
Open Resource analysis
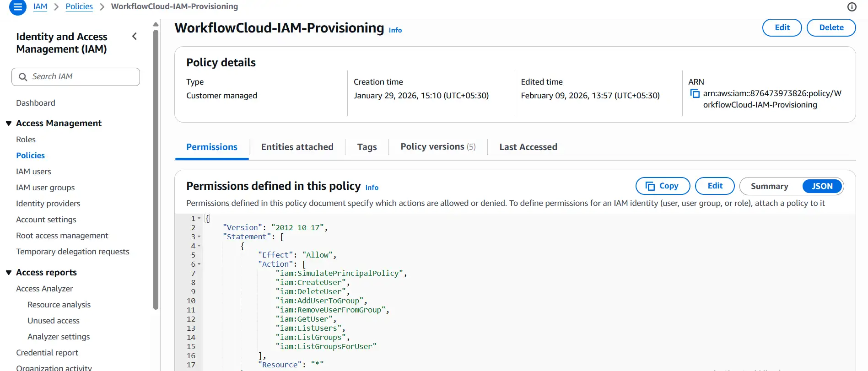pyautogui.click(x=59, y=305)
